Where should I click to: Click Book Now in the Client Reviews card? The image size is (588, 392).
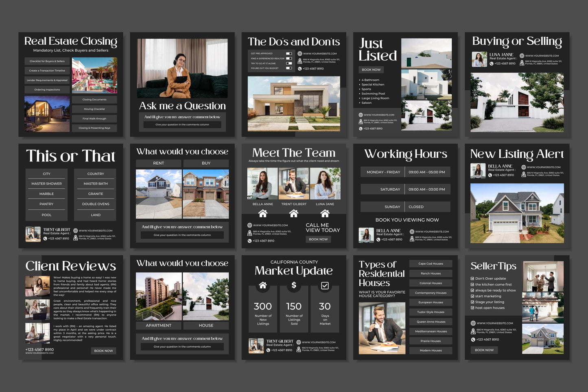coord(103,351)
